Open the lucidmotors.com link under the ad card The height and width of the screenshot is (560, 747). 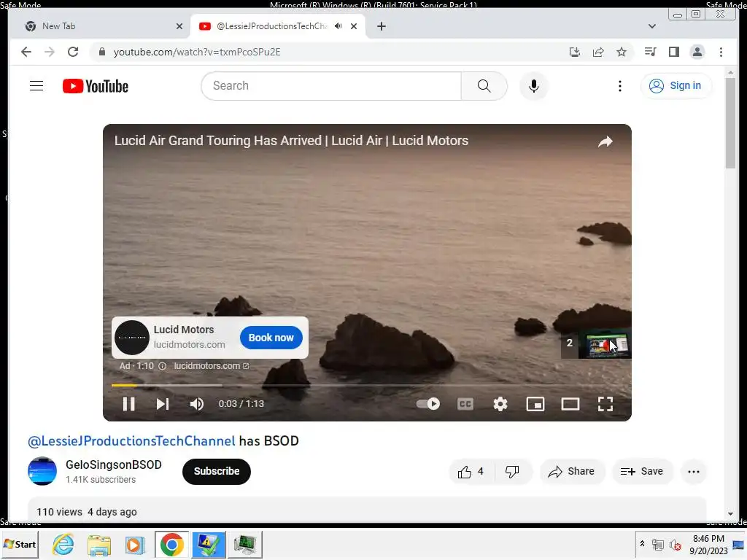coord(211,366)
